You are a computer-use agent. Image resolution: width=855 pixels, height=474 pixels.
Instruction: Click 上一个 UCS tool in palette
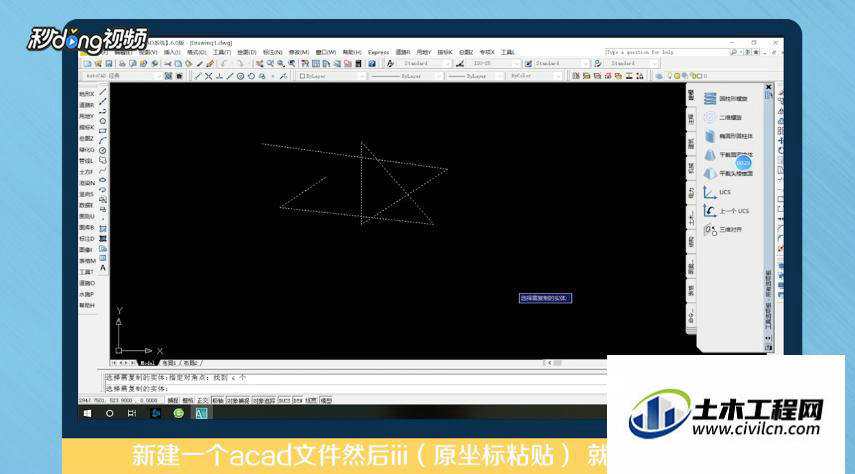tap(726, 211)
